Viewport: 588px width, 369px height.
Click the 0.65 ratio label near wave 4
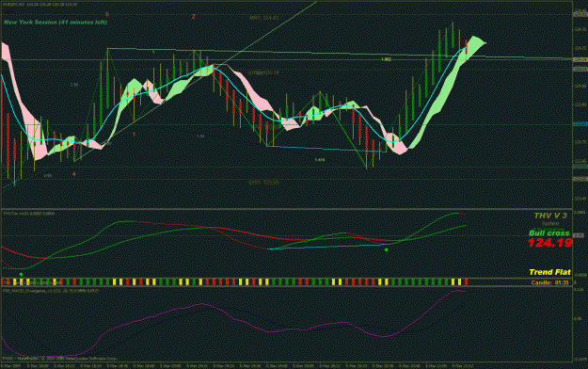(x=47, y=175)
